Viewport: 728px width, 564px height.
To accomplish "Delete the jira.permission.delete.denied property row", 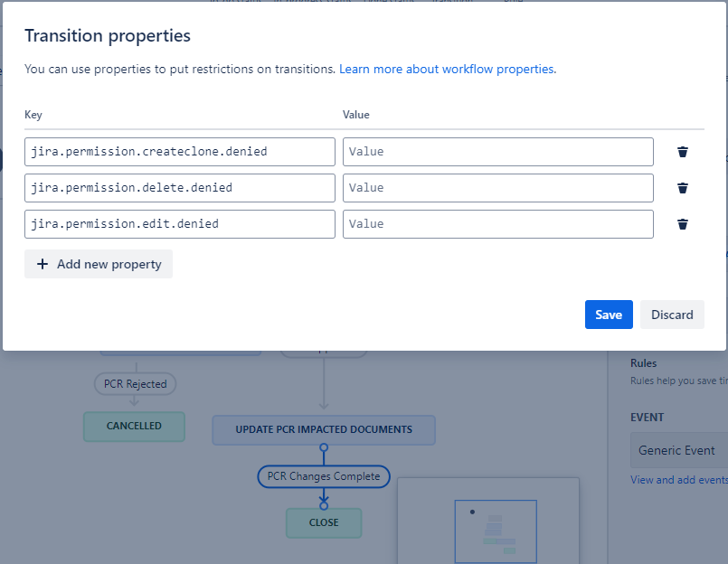I will click(682, 188).
